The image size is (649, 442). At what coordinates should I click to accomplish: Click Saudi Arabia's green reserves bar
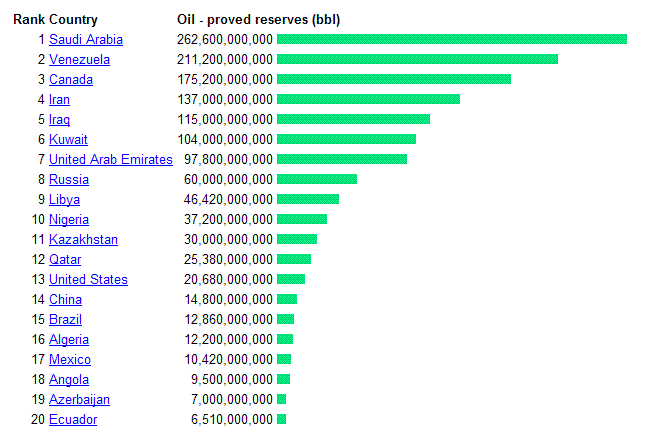[x=451, y=40]
